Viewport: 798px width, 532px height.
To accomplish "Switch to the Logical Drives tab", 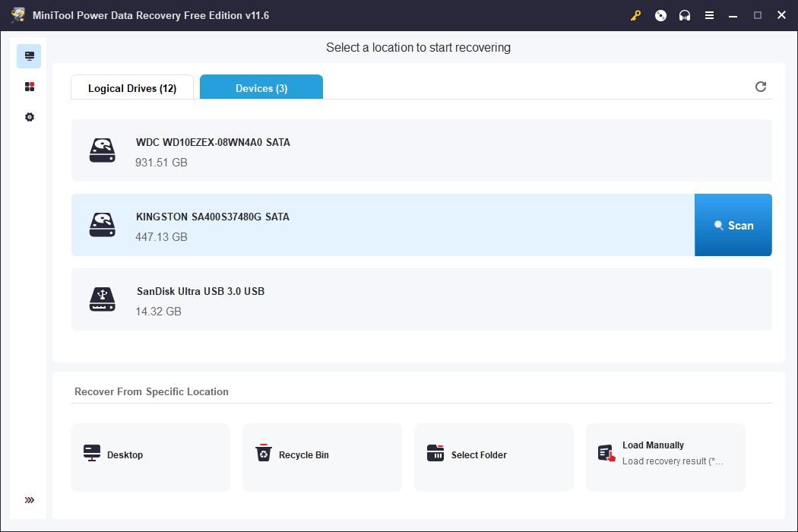I will pyautogui.click(x=131, y=87).
